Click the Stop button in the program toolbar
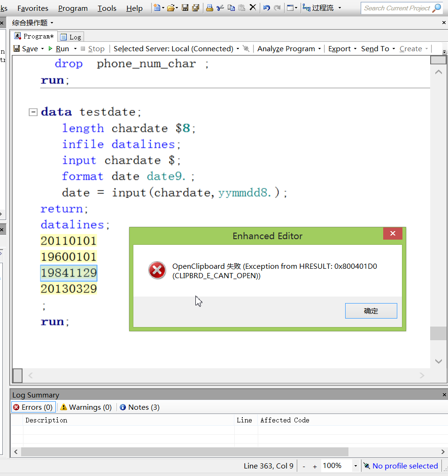Viewport: 448px width, 476px height. click(93, 49)
